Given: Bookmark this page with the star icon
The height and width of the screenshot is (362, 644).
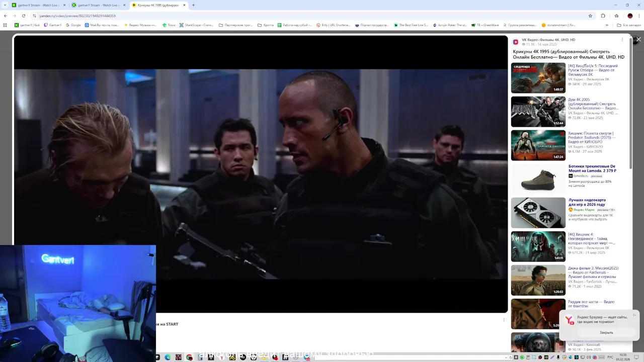Looking at the screenshot, I should 590,16.
